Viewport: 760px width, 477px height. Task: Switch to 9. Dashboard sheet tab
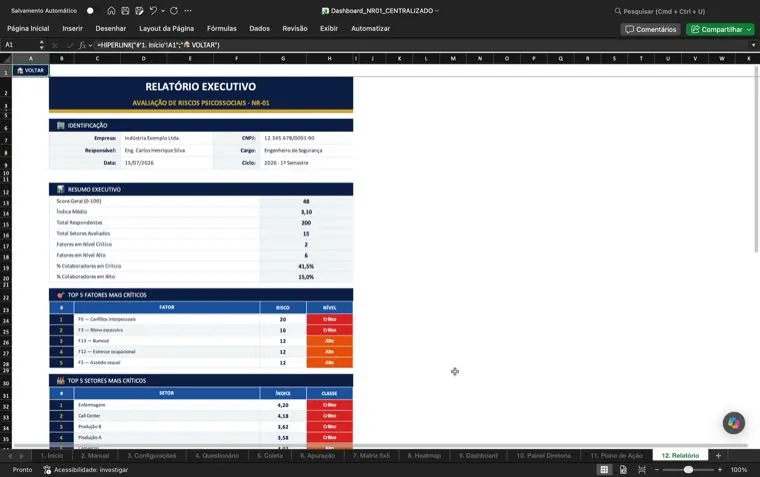click(x=478, y=456)
